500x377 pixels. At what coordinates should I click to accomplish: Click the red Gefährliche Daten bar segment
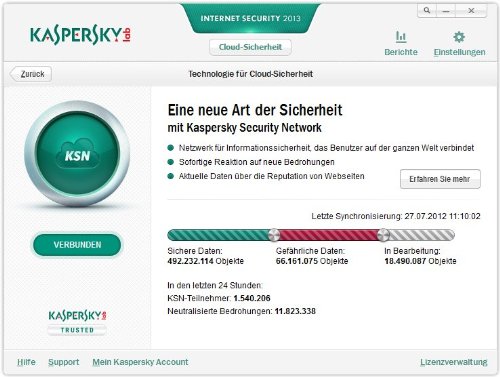pyautogui.click(x=328, y=235)
